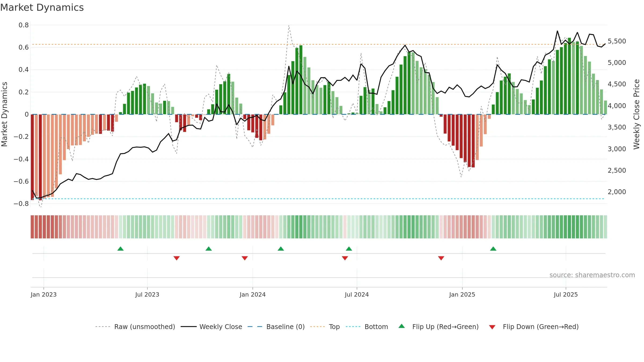Click the source: sharemaestro.com text

[x=592, y=275]
